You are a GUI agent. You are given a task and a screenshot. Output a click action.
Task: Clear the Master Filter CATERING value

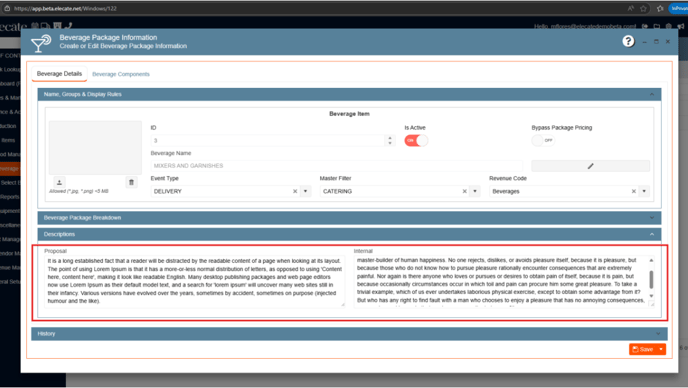(x=465, y=191)
